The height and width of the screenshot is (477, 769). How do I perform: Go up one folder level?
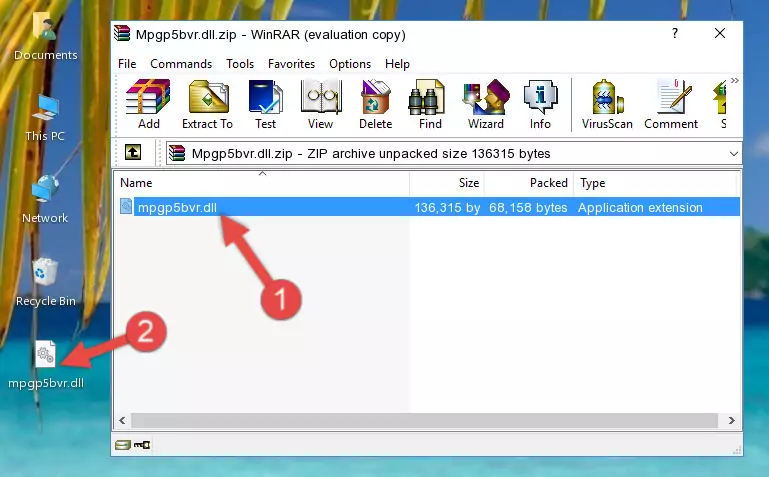pyautogui.click(x=133, y=152)
